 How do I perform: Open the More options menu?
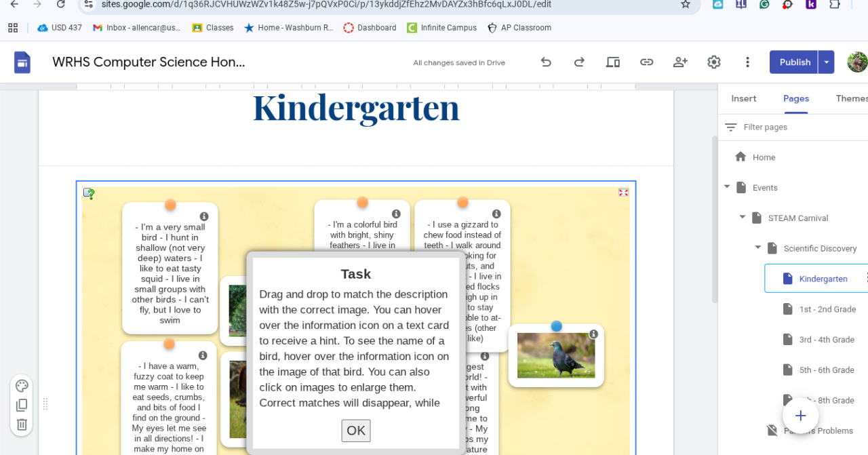pyautogui.click(x=747, y=62)
